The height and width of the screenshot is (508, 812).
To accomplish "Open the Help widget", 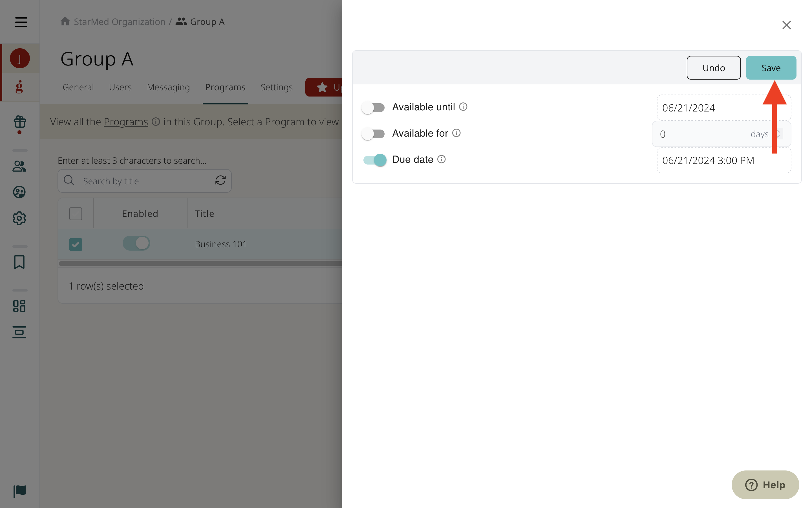I will [x=765, y=485].
